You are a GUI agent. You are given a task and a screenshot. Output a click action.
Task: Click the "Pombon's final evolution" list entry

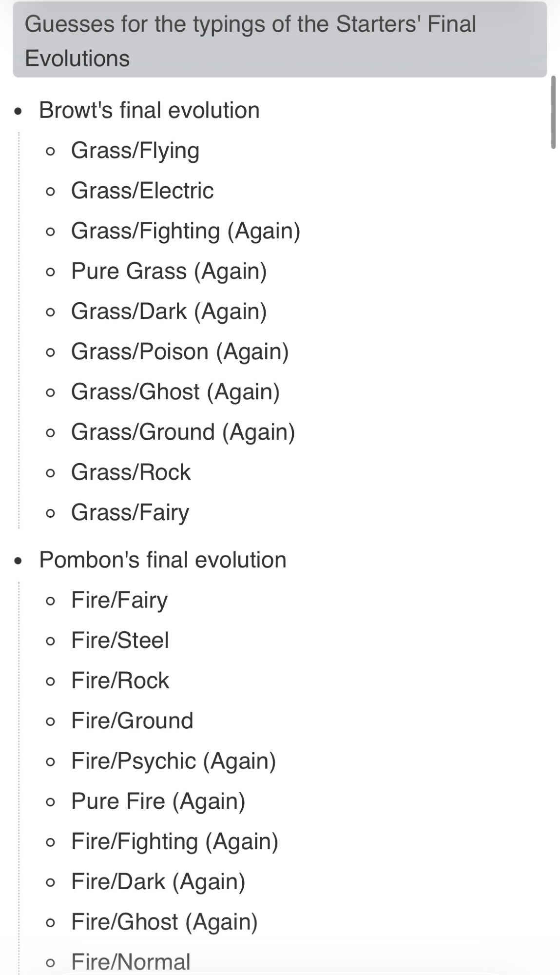click(x=162, y=560)
